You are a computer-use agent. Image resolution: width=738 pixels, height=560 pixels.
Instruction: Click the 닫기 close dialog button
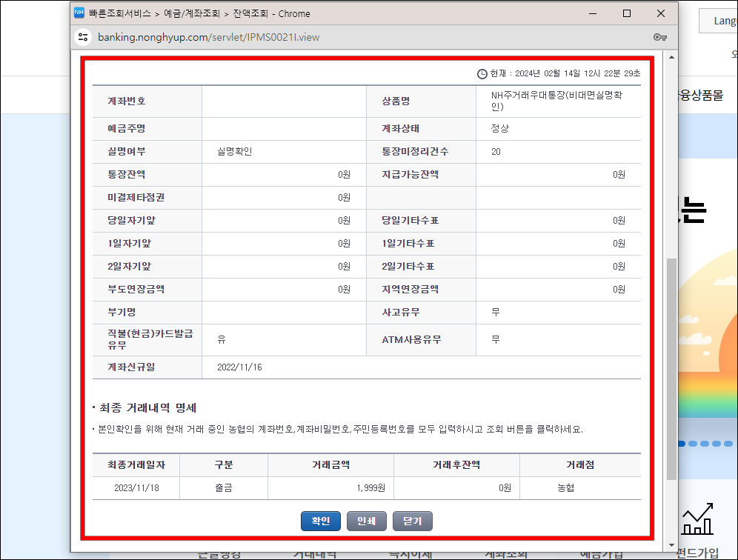(412, 521)
